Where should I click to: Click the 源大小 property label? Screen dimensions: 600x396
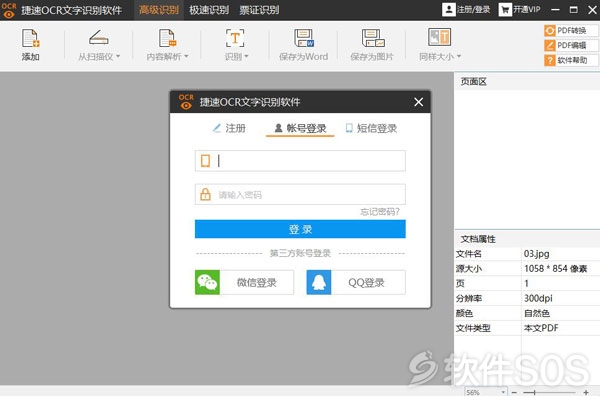468,269
